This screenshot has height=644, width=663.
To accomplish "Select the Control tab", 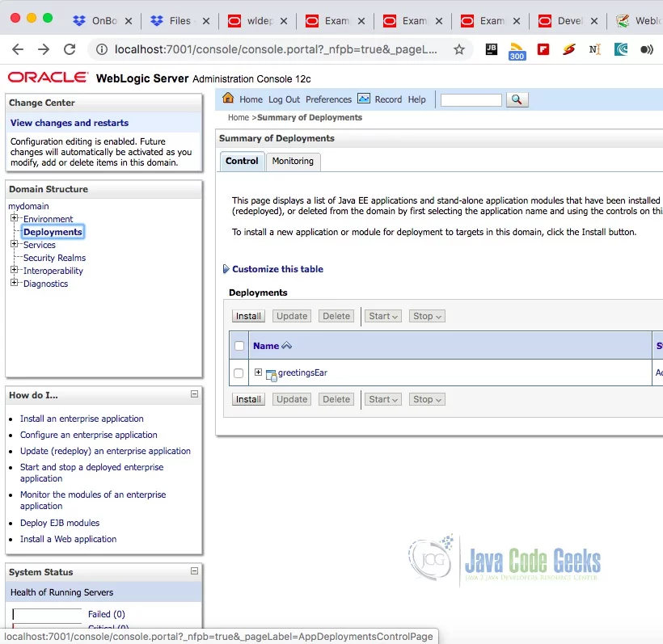I will click(242, 161).
